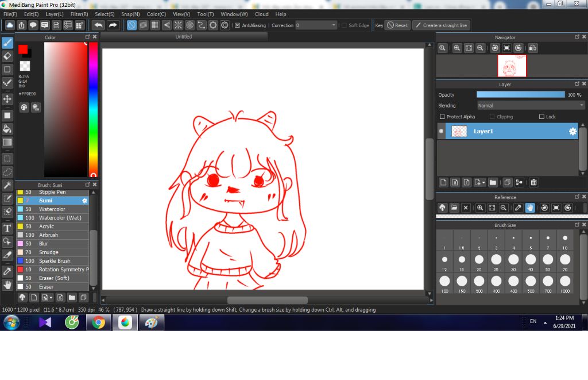Open the Cloud menu

pos(261,14)
